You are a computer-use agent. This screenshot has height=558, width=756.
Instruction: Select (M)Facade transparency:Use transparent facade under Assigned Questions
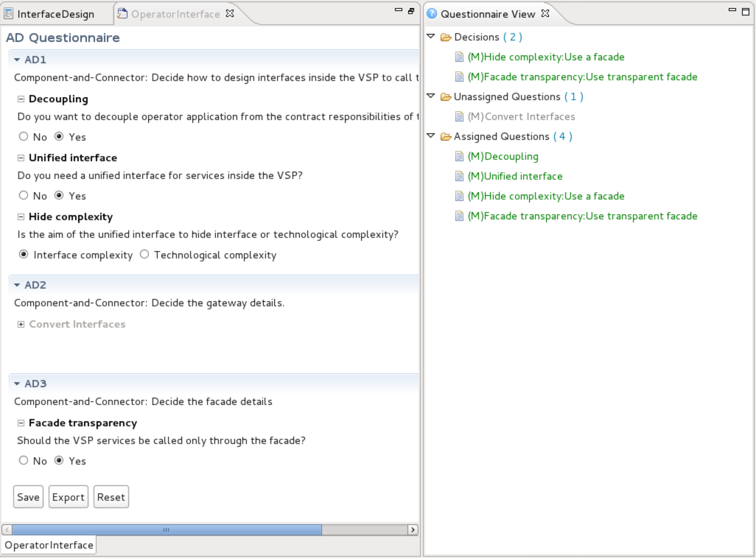click(x=582, y=216)
